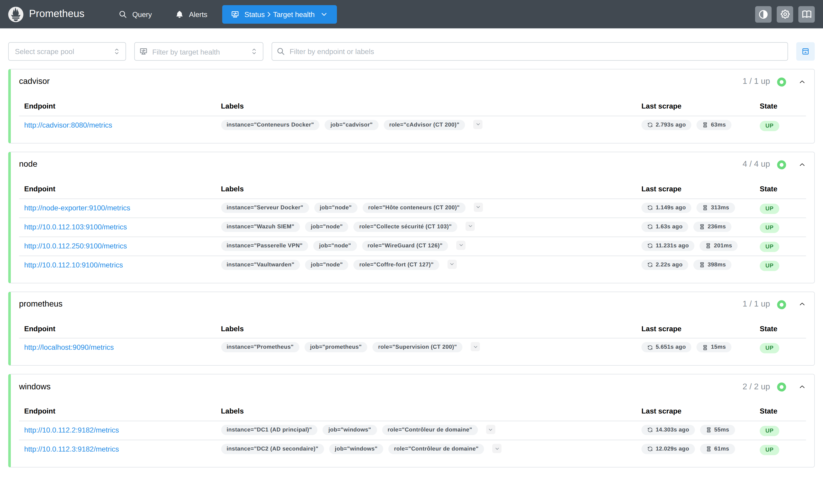Screen dimensions: 823x504
Task: Click the prometheus pool green health indicator
Action: click(x=782, y=305)
